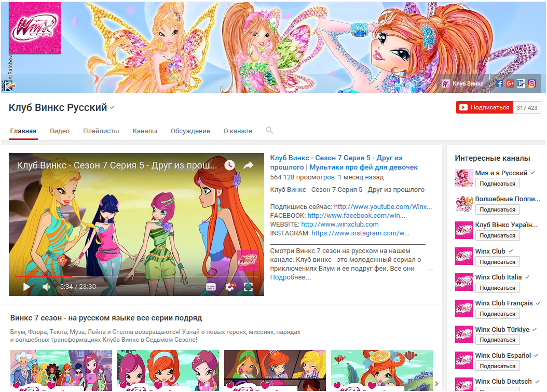
Task: Click the Клуб Вінкс Україн channel avatar
Action: (463, 230)
